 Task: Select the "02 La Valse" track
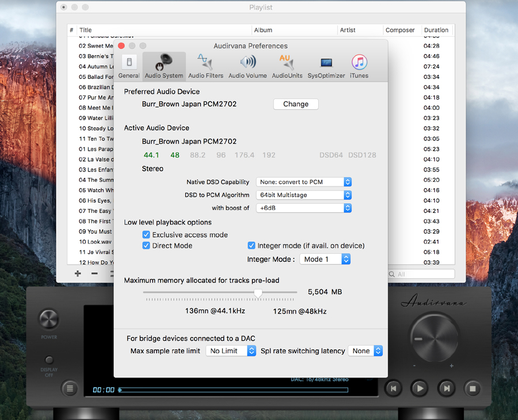point(96,159)
